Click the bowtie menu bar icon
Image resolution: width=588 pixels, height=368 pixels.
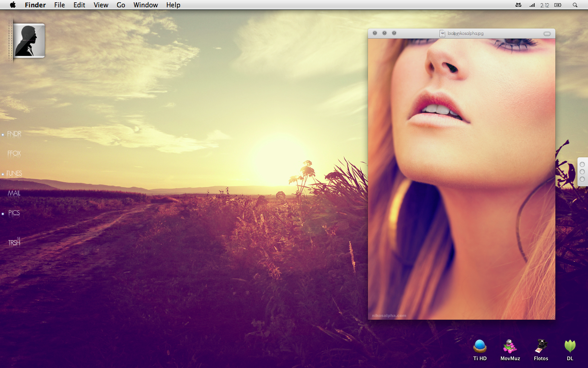click(519, 5)
